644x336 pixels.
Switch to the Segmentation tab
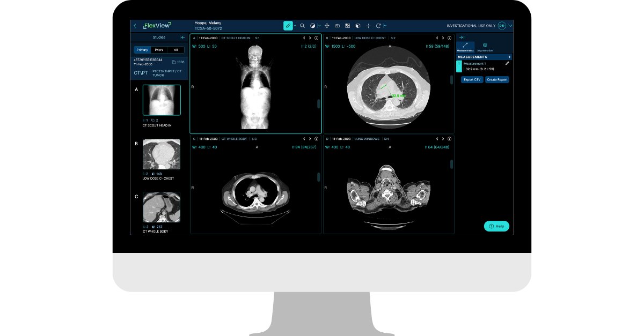(485, 47)
